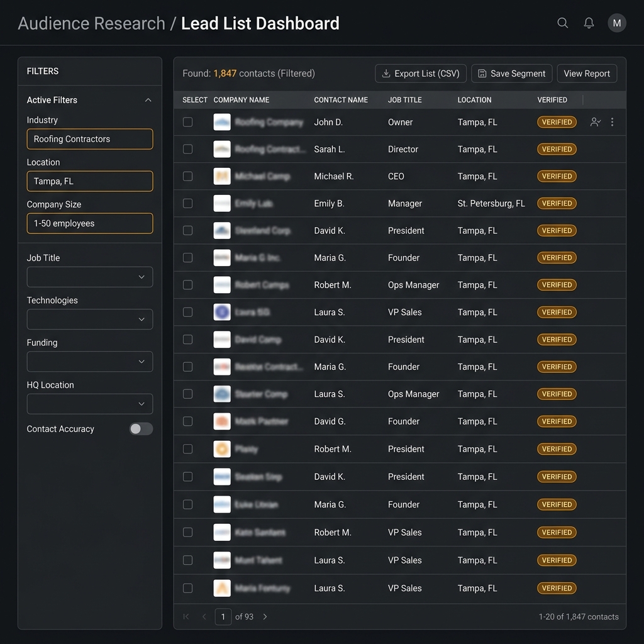This screenshot has height=644, width=644.
Task: Open the HQ Location dropdown
Action: tap(90, 404)
